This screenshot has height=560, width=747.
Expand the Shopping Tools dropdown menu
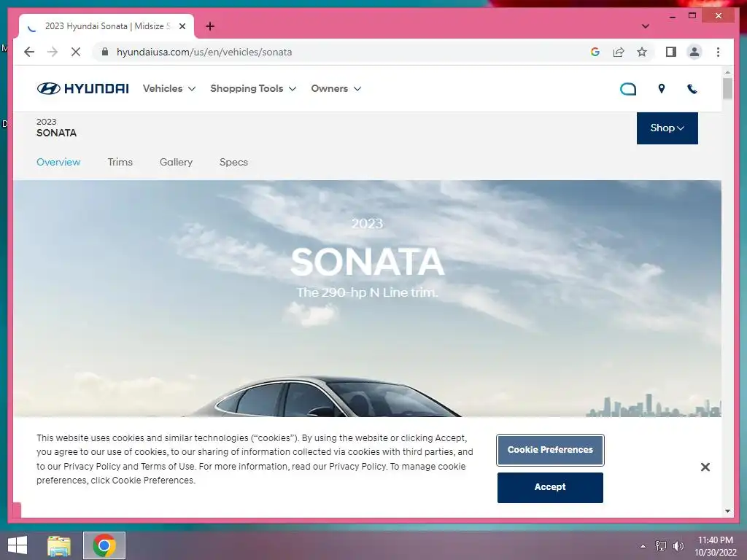[253, 88]
